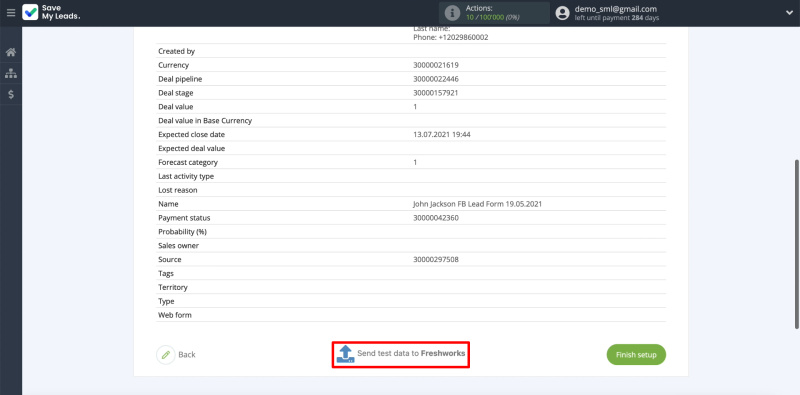Click the page vertical scrollbar
This screenshot has width=800, height=395.
tap(796, 244)
